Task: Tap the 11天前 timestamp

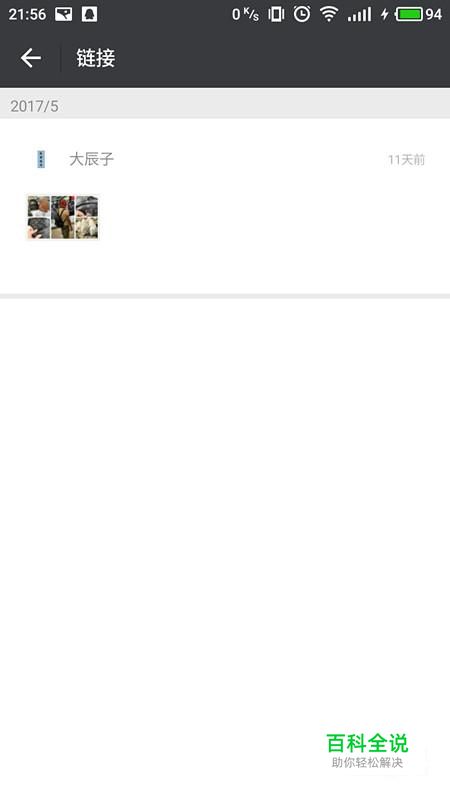Action: tap(406, 160)
